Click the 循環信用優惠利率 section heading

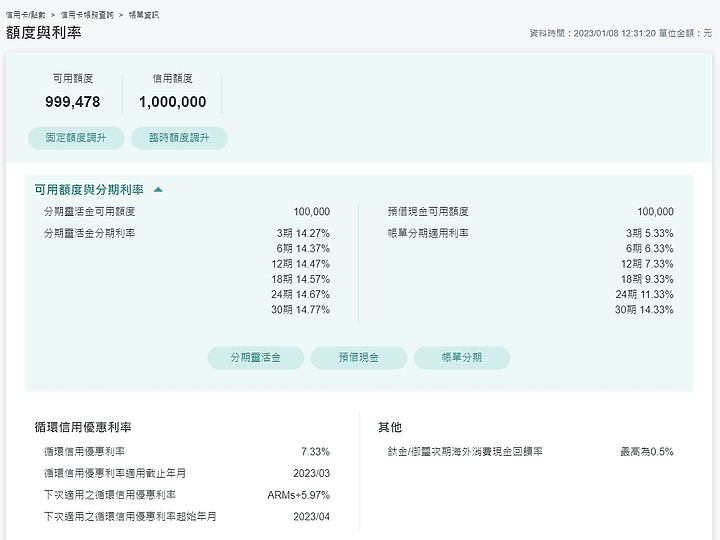tap(83, 428)
